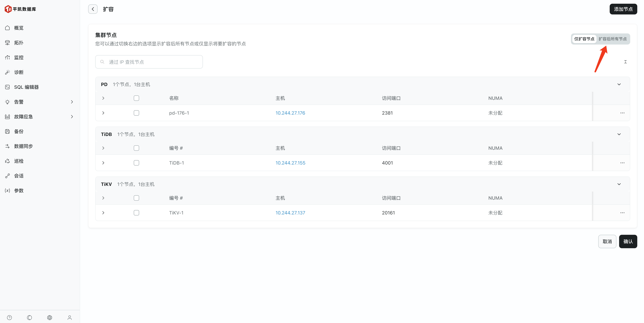Screen dimensions: 644x323
Task: Open the 拓扑 topology page
Action: pyautogui.click(x=19, y=43)
